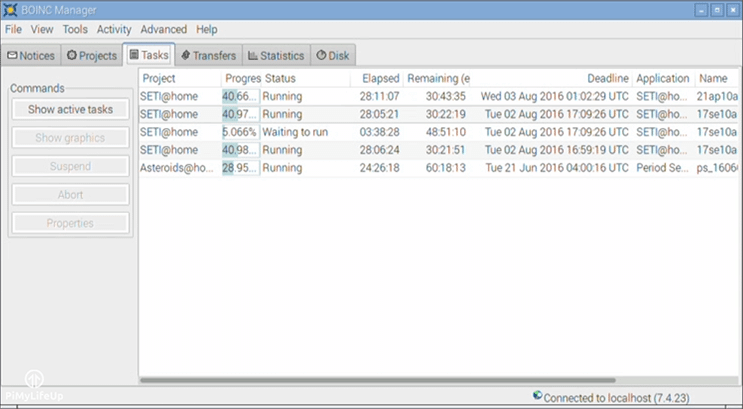Sort by the Project column header
743x409 pixels.
(180, 78)
